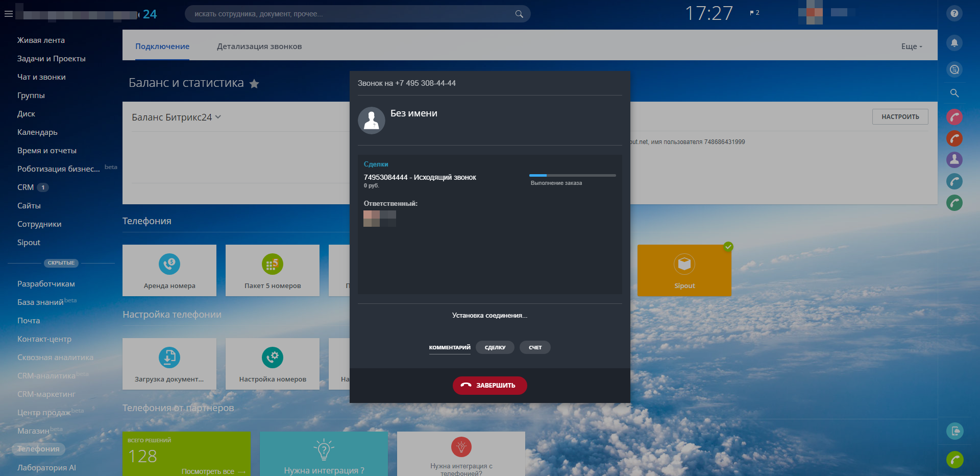The height and width of the screenshot is (476, 980).
Task: Click the НАСТРОИТЬ button
Action: 900,117
